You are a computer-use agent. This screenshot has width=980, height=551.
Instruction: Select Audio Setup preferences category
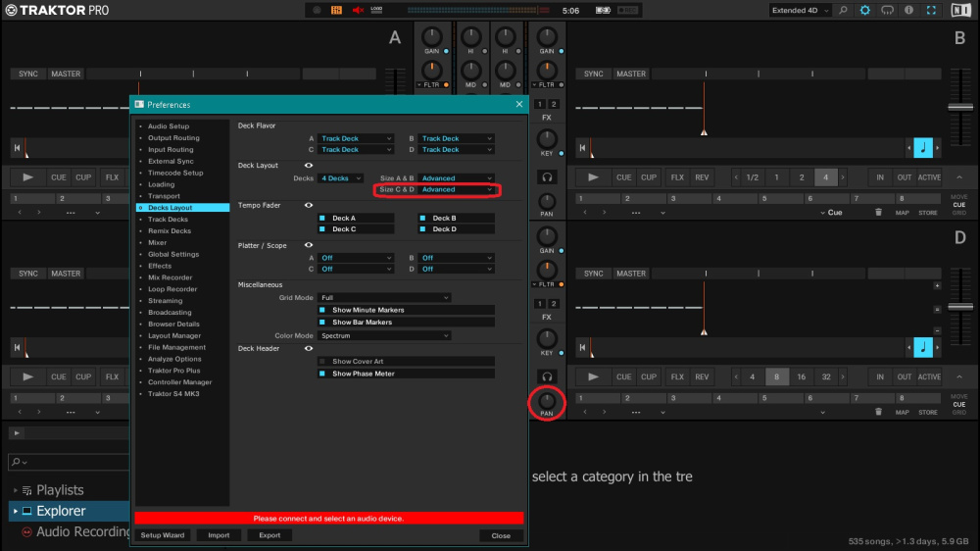(x=169, y=126)
